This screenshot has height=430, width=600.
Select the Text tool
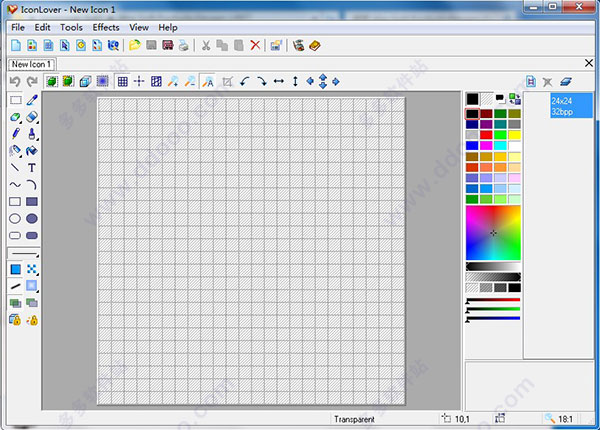coord(32,168)
